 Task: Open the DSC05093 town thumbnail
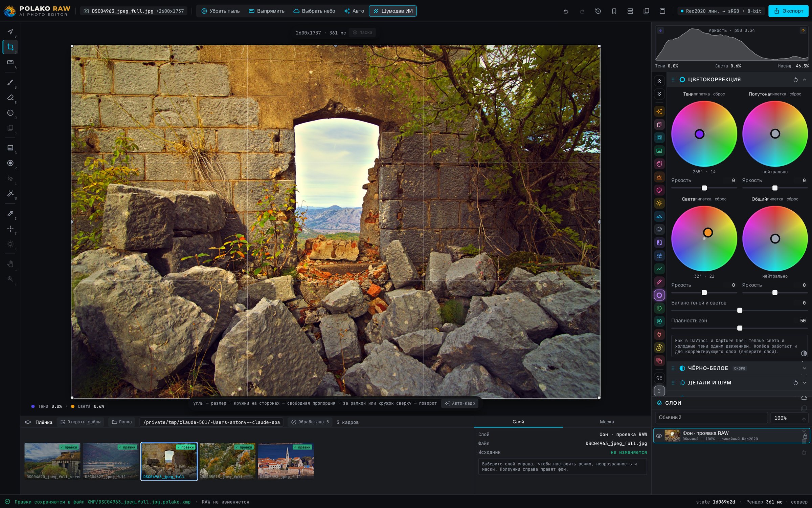(286, 461)
